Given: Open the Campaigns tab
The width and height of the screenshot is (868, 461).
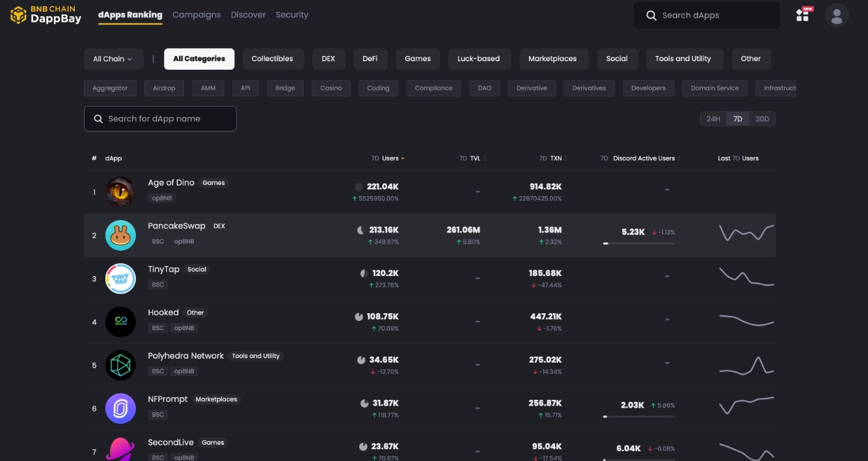Looking at the screenshot, I should pyautogui.click(x=197, y=14).
